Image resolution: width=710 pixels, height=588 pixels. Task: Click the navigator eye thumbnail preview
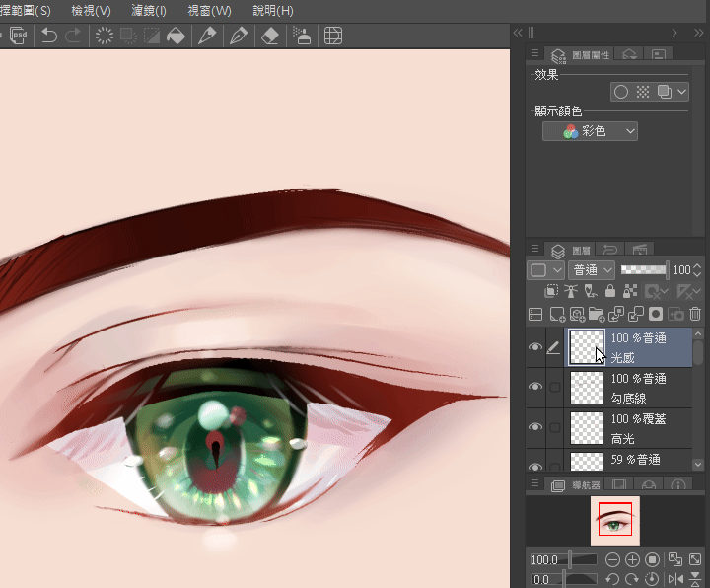[x=614, y=520]
